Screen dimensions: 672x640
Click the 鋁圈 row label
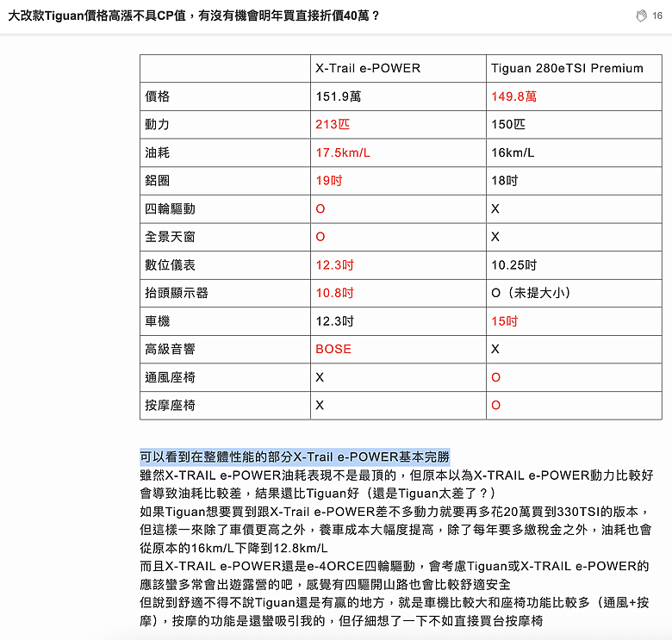click(158, 180)
